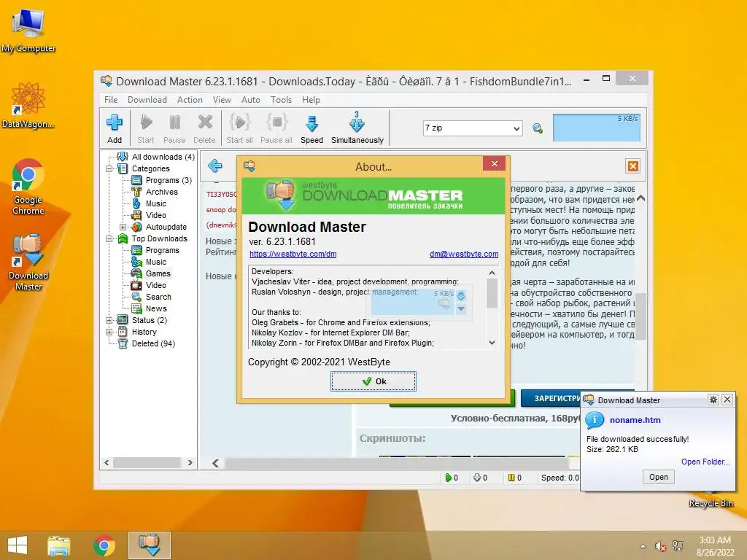Click the browser pane's horizontal scrollbar thumb
Image resolution: width=747 pixels, height=560 pixels.
coord(396,463)
